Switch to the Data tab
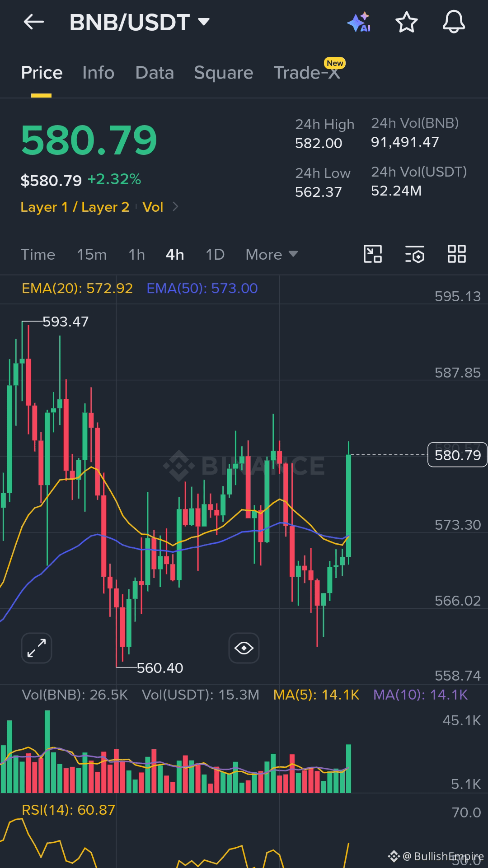The image size is (488, 868). [155, 73]
